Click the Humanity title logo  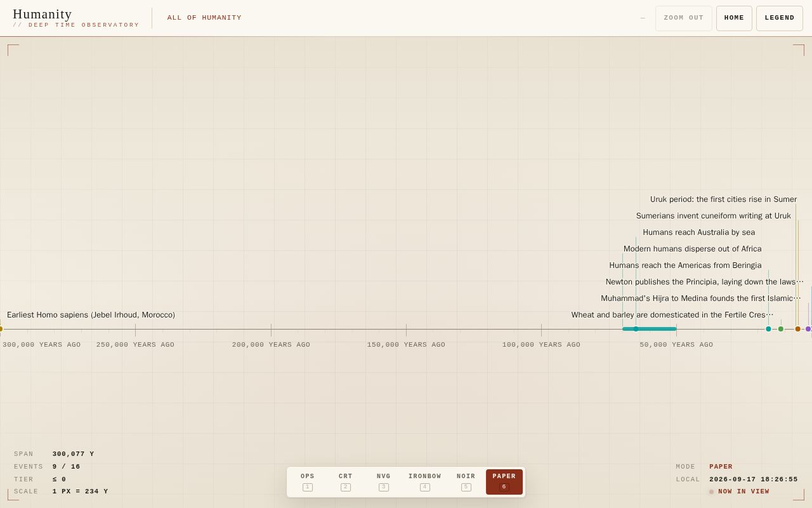[43, 14]
